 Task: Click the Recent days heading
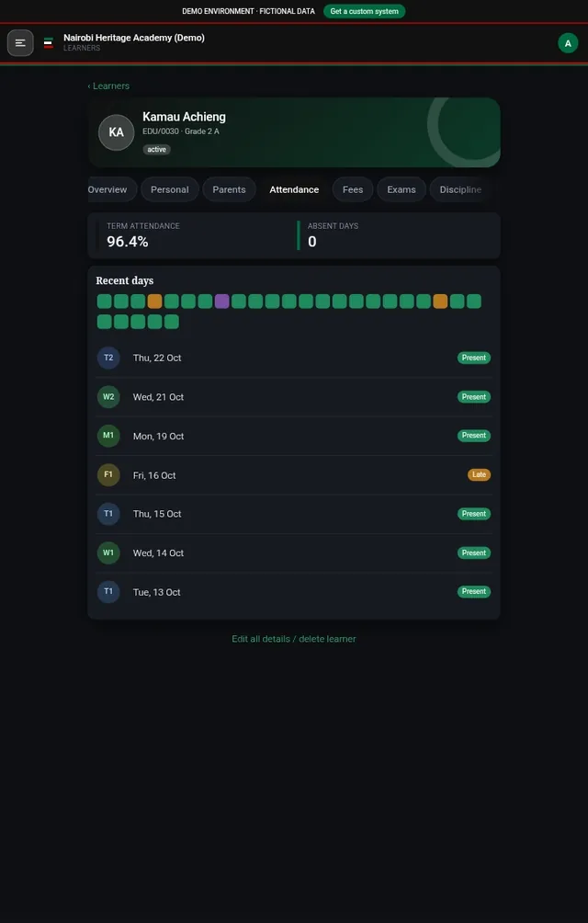125,280
